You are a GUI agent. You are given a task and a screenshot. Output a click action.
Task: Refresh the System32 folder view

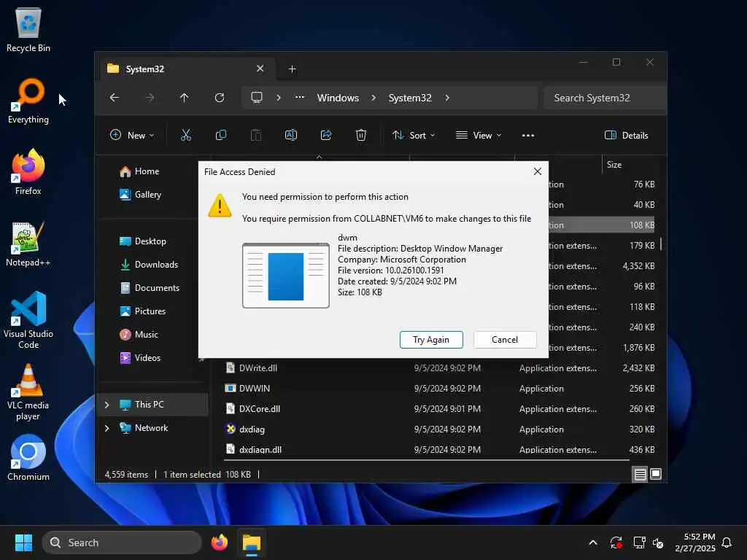point(220,98)
